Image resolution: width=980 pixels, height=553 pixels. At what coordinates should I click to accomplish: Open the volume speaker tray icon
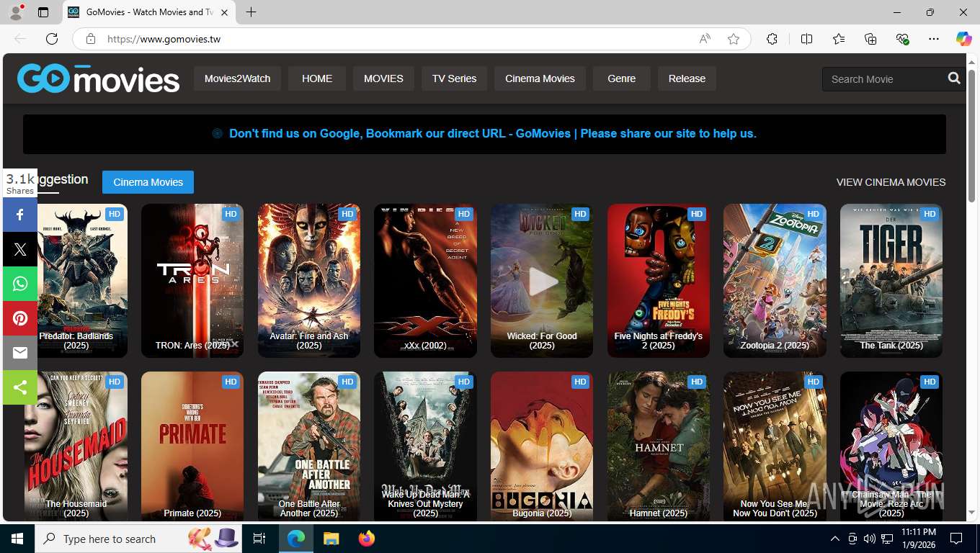(870, 539)
